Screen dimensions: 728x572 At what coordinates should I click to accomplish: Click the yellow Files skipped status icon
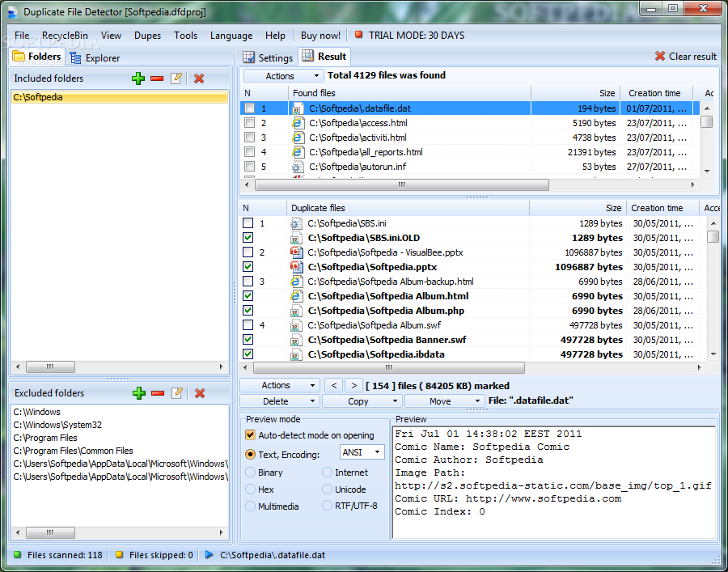(120, 555)
